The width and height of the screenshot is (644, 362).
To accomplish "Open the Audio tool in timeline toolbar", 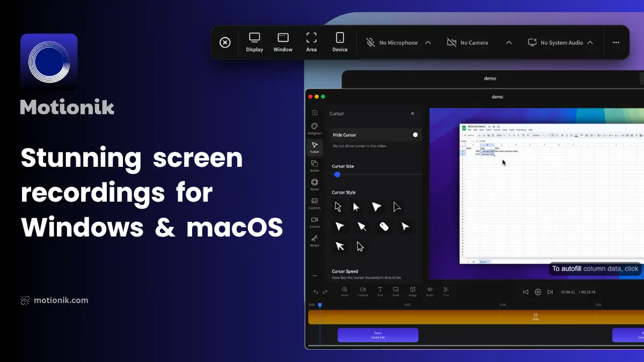I will point(430,291).
